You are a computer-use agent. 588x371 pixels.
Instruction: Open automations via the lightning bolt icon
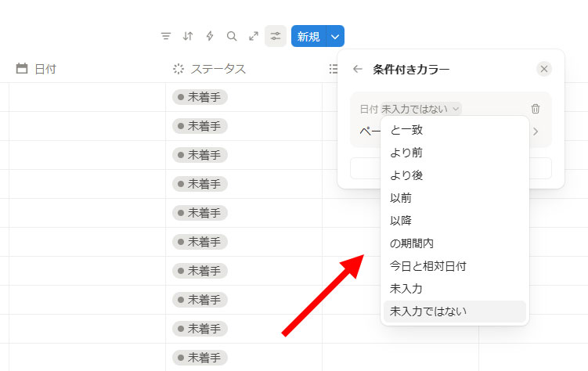(210, 36)
